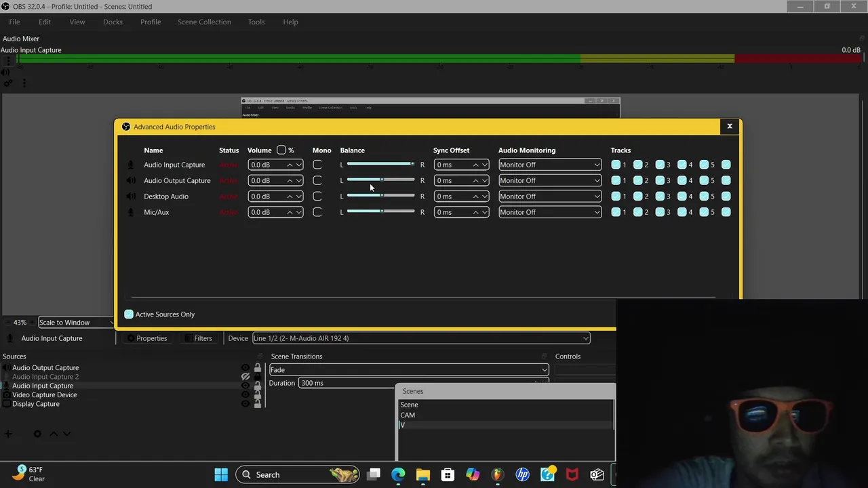Click Mic/Aux balance slider
This screenshot has width=868, height=488.
click(x=380, y=211)
